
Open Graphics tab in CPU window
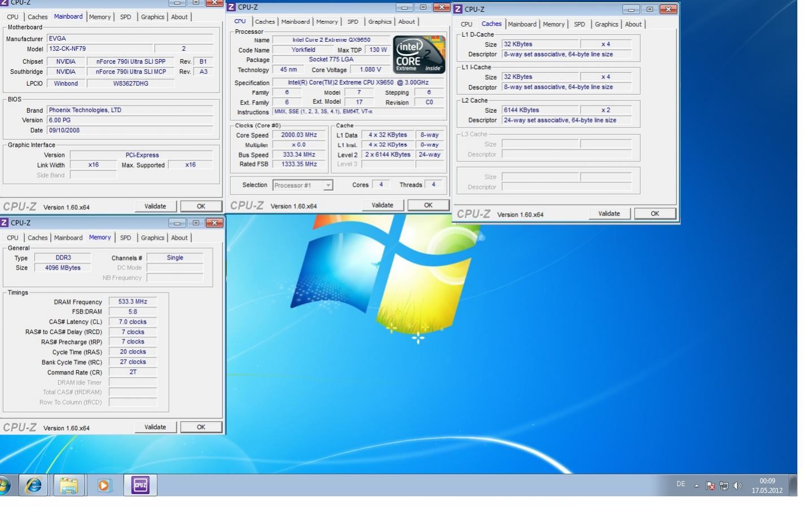[x=380, y=21]
